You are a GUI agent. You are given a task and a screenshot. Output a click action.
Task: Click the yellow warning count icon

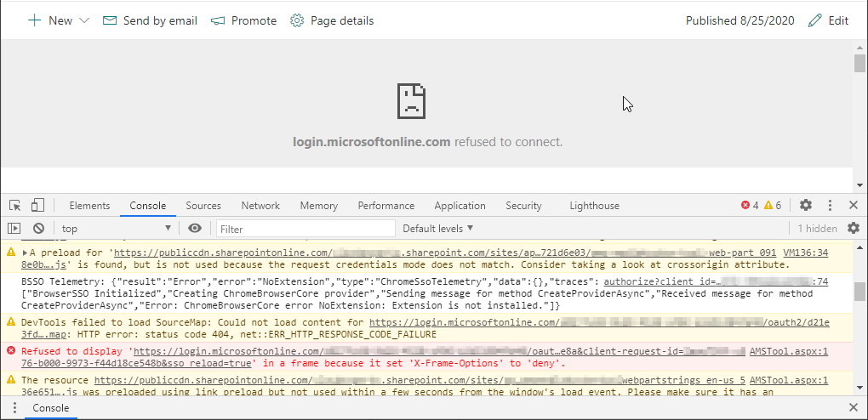pyautogui.click(x=768, y=206)
